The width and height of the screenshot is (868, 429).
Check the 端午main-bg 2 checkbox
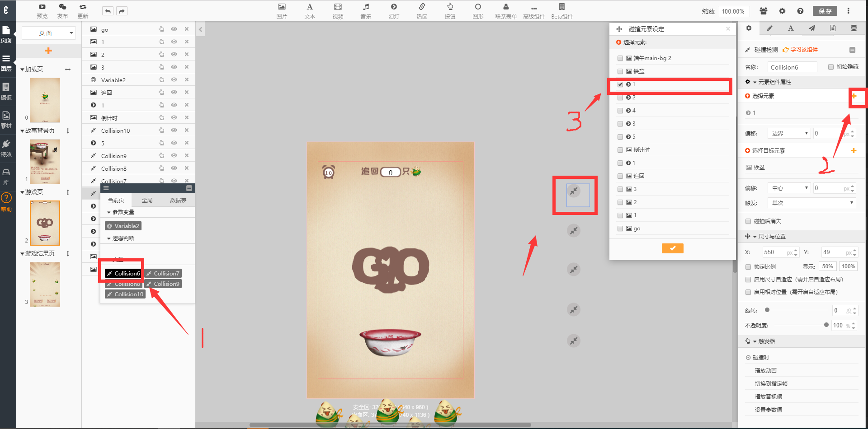pyautogui.click(x=620, y=58)
